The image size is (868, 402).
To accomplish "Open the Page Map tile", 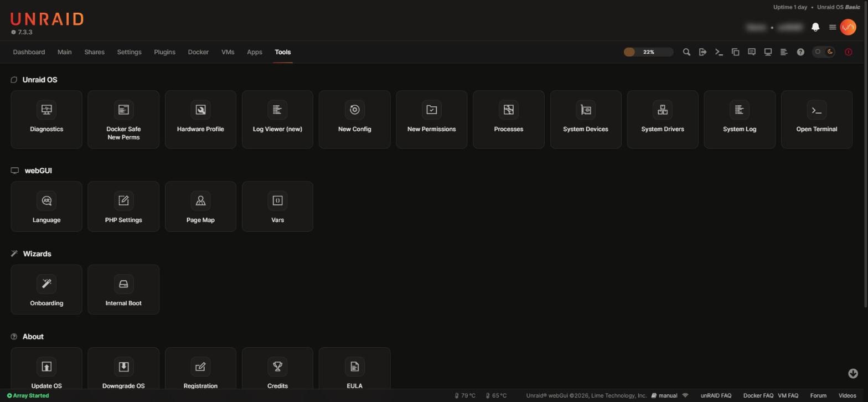I will tap(200, 207).
